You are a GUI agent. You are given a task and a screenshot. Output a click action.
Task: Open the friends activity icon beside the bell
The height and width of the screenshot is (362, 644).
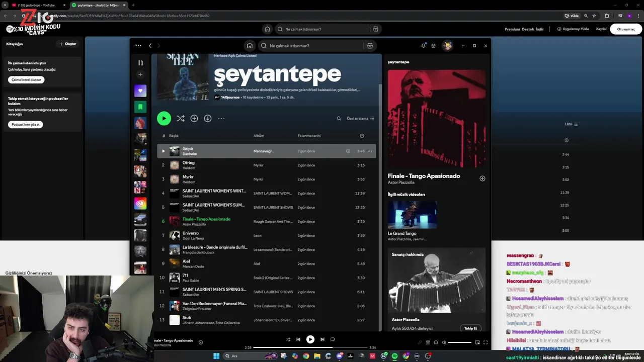tap(433, 46)
